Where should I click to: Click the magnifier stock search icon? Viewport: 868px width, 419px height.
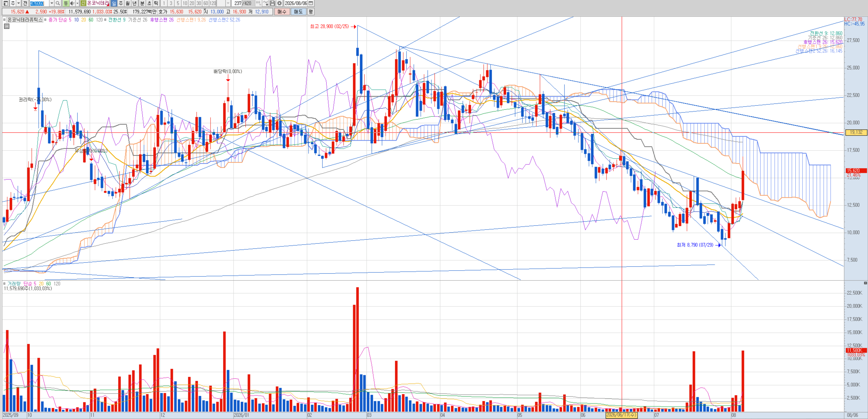[x=58, y=3]
